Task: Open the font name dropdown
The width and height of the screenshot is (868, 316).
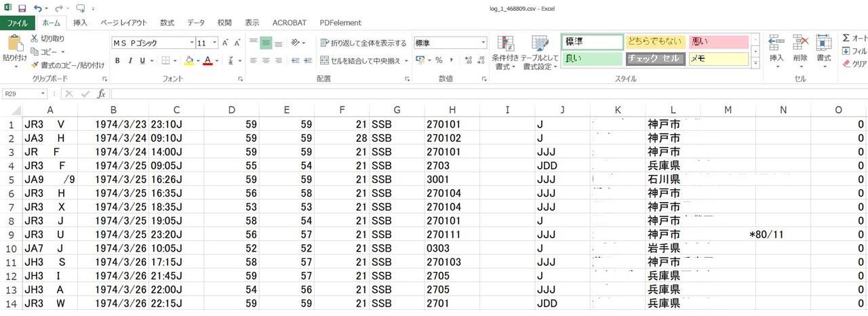Action: tap(192, 43)
